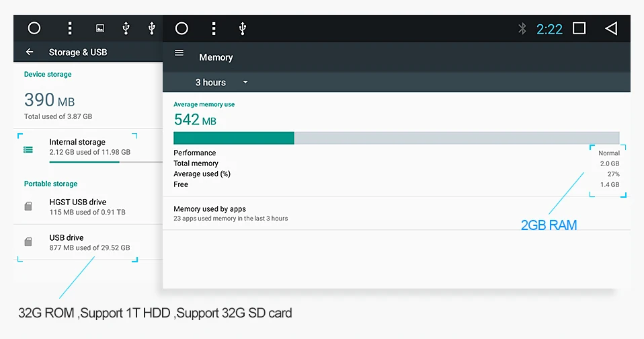The width and height of the screenshot is (644, 339).
Task: Open recent apps with the square icon
Action: coord(579,28)
